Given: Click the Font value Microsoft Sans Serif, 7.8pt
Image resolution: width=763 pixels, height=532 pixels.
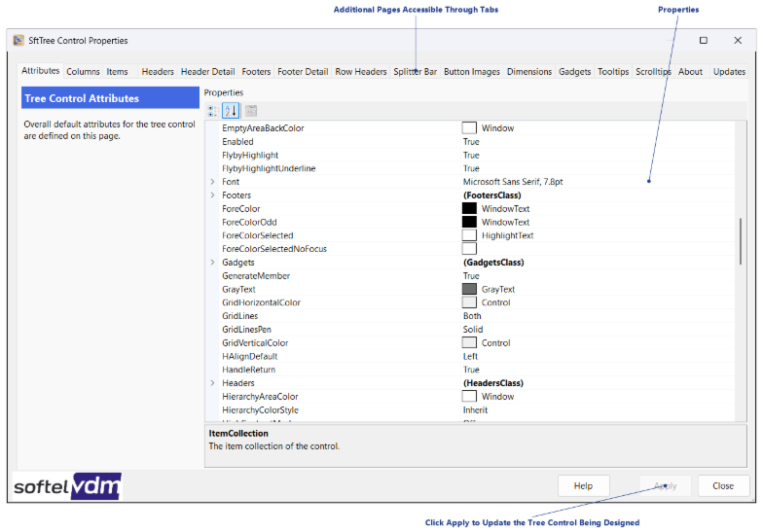Looking at the screenshot, I should 513,182.
